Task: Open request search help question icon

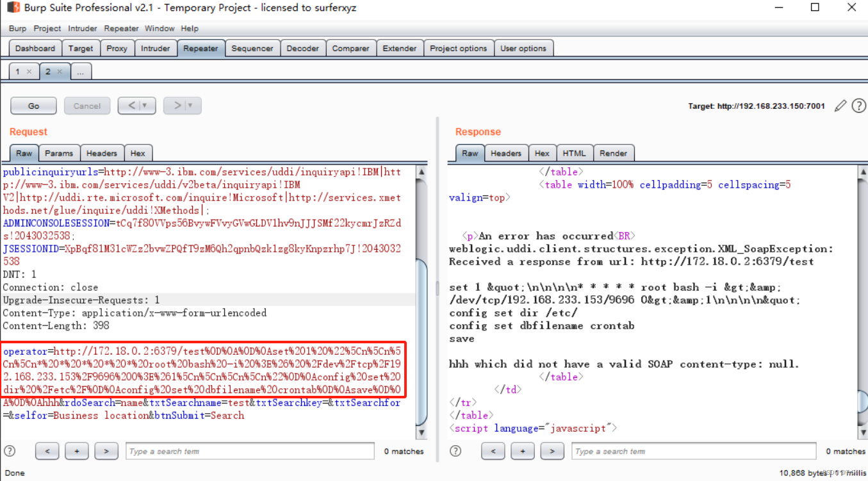Action: click(x=9, y=451)
